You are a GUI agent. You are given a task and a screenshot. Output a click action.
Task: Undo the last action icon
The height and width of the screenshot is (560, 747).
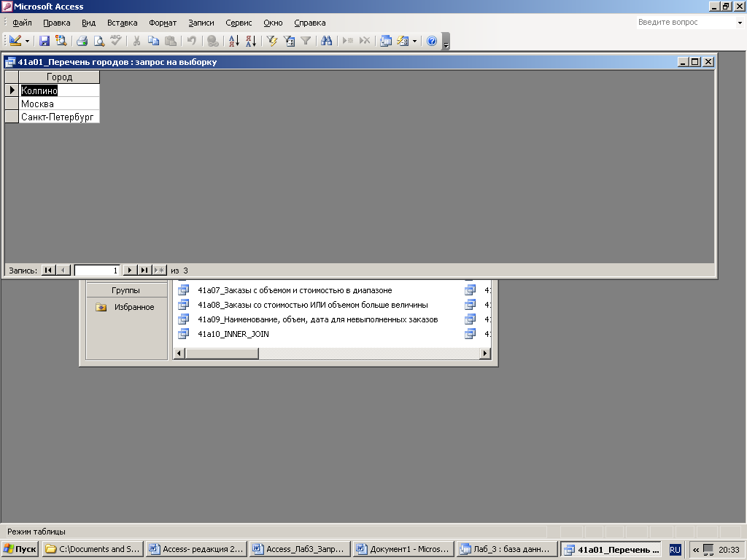click(x=192, y=41)
